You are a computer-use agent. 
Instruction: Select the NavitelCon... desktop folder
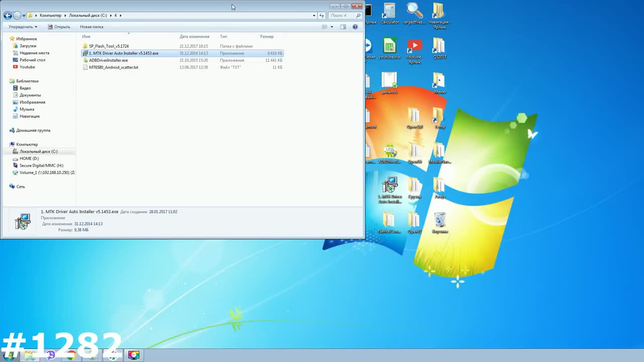(x=389, y=223)
